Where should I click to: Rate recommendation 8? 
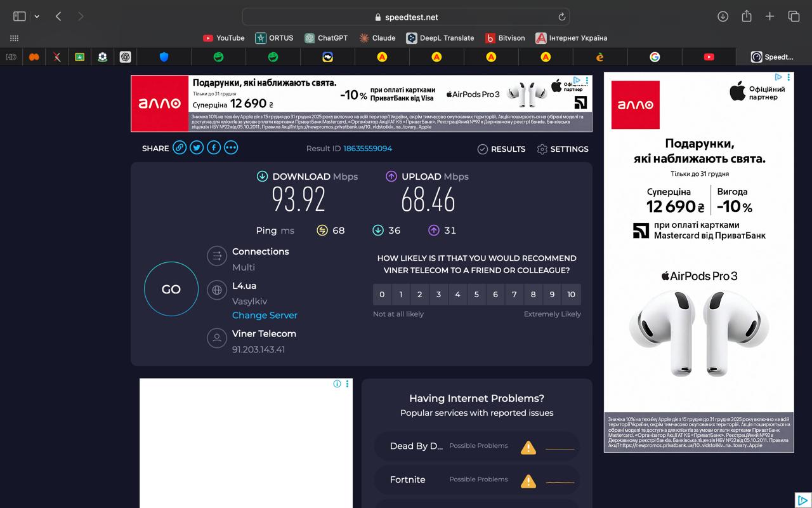pyautogui.click(x=533, y=295)
